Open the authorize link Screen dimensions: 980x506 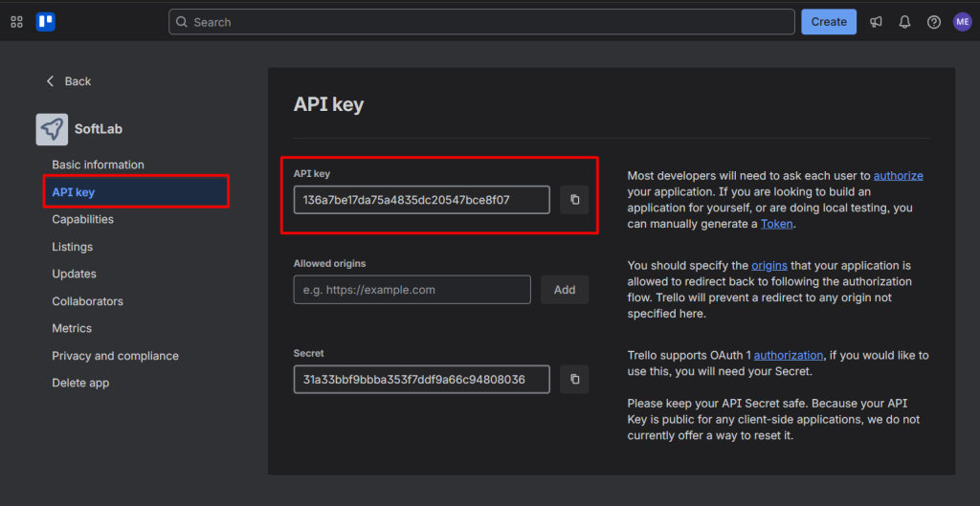click(x=898, y=176)
